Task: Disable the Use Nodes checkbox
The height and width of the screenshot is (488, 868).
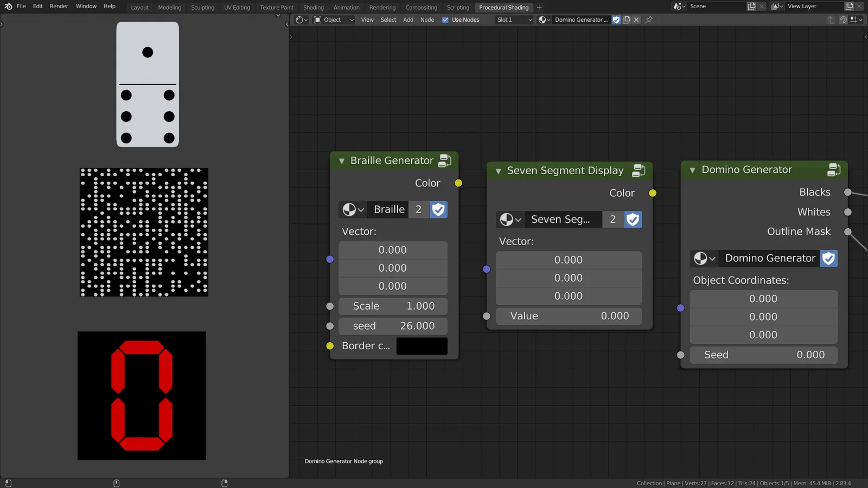Action: point(445,20)
